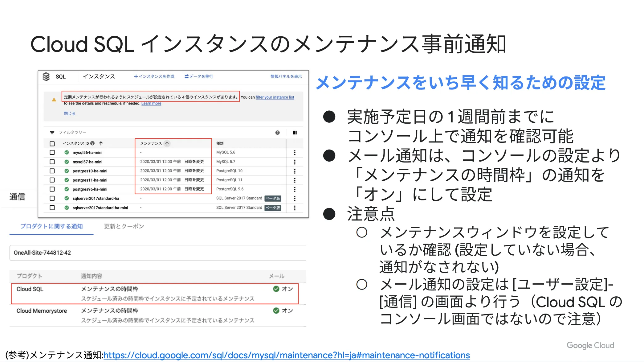Click the green status icon of postgres11-ha-mini
Screen dimensions: 644x362
coord(67,180)
